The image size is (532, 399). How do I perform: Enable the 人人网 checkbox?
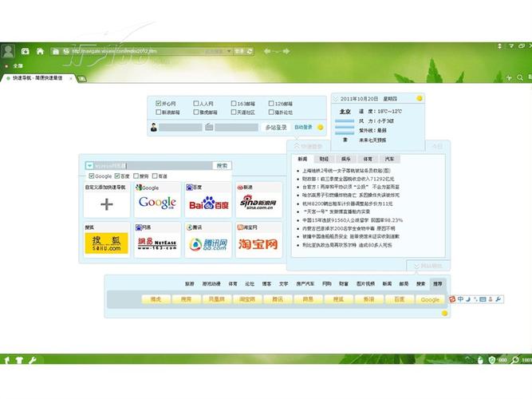[195, 104]
